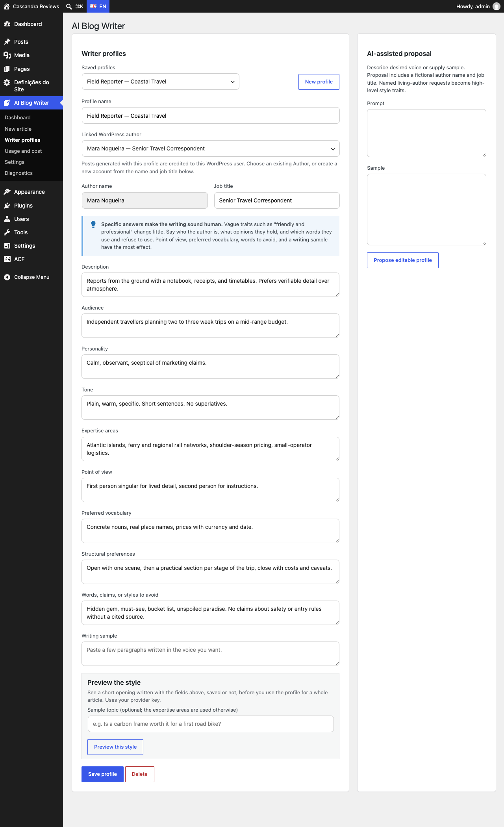The width and height of the screenshot is (504, 827).
Task: Click the Sample topic input field
Action: (x=211, y=724)
